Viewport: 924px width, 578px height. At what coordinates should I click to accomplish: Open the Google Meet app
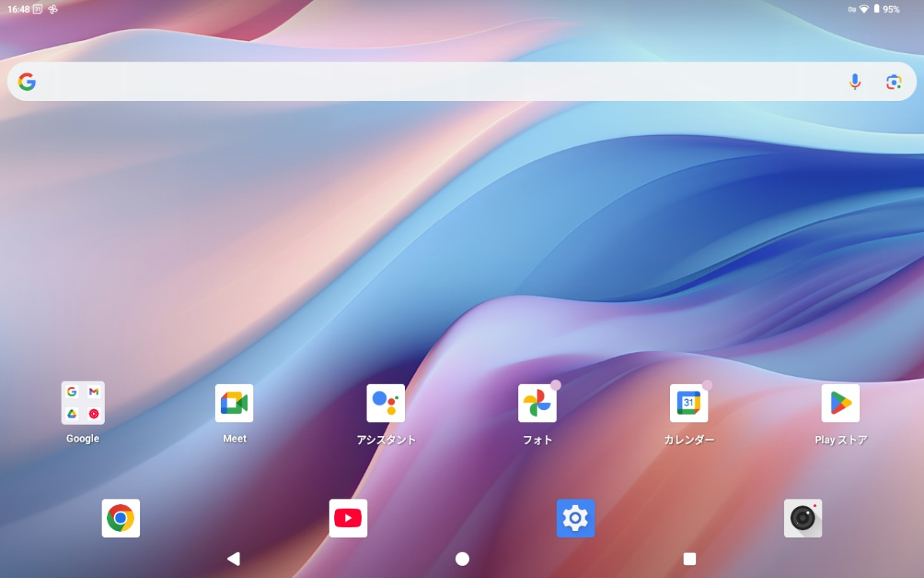click(x=234, y=402)
